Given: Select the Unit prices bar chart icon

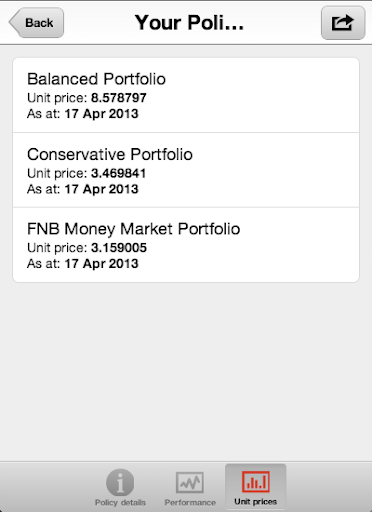Looking at the screenshot, I should 256,482.
